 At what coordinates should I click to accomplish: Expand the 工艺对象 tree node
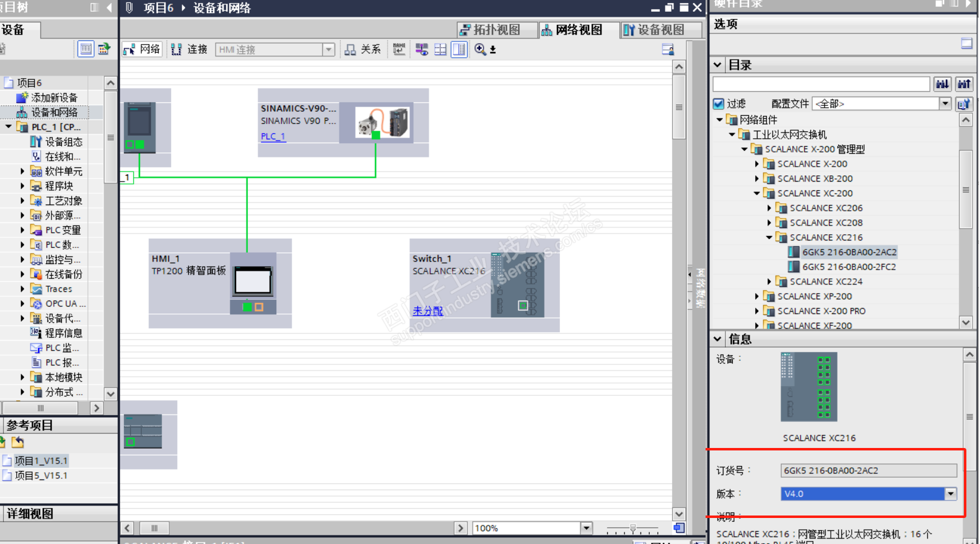[22, 201]
